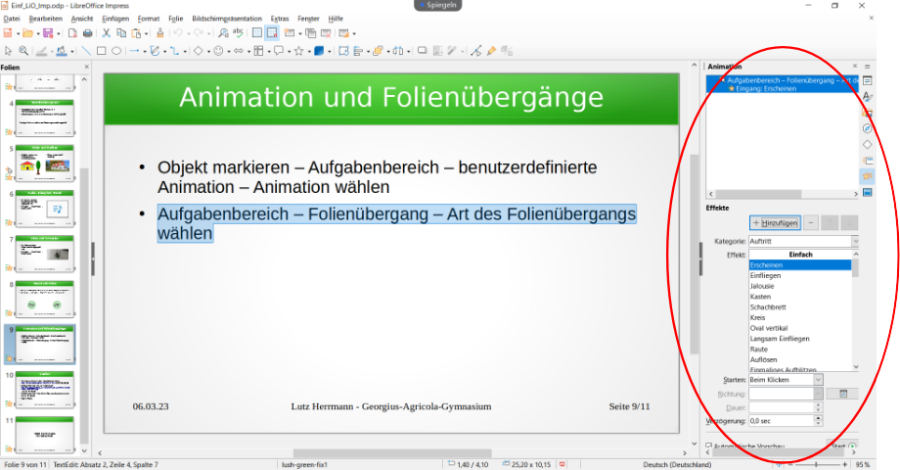The height and width of the screenshot is (470, 900).
Task: Toggle the display grid toolbar button
Action: pyautogui.click(x=256, y=33)
